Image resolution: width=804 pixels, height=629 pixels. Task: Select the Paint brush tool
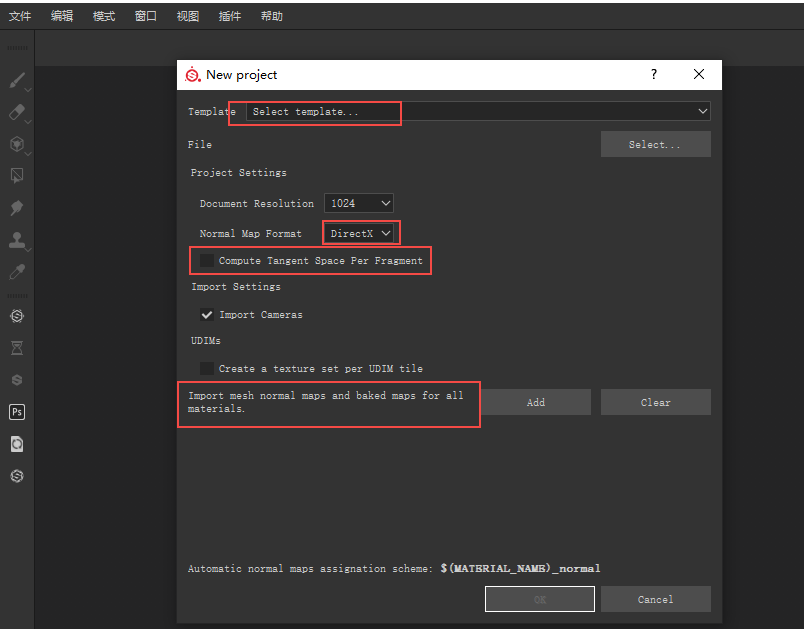click(x=17, y=80)
